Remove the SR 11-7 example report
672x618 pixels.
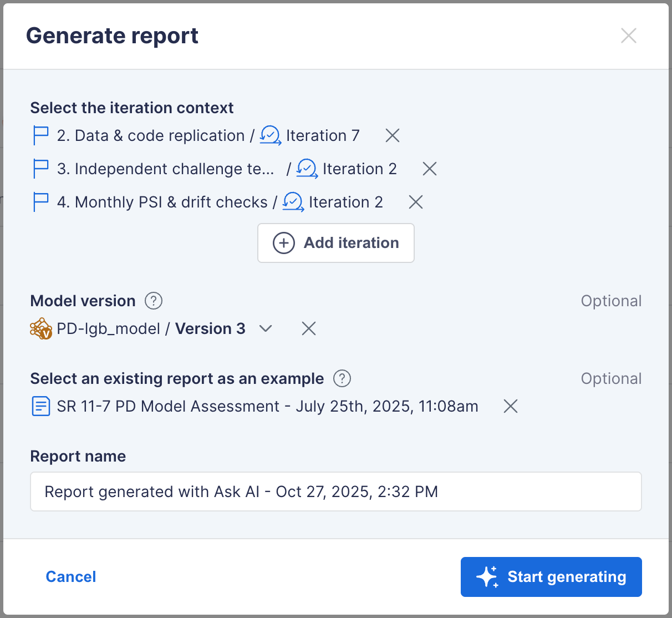pos(511,406)
